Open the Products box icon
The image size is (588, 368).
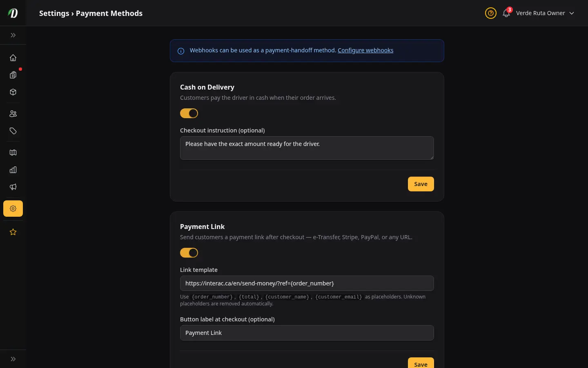(13, 92)
